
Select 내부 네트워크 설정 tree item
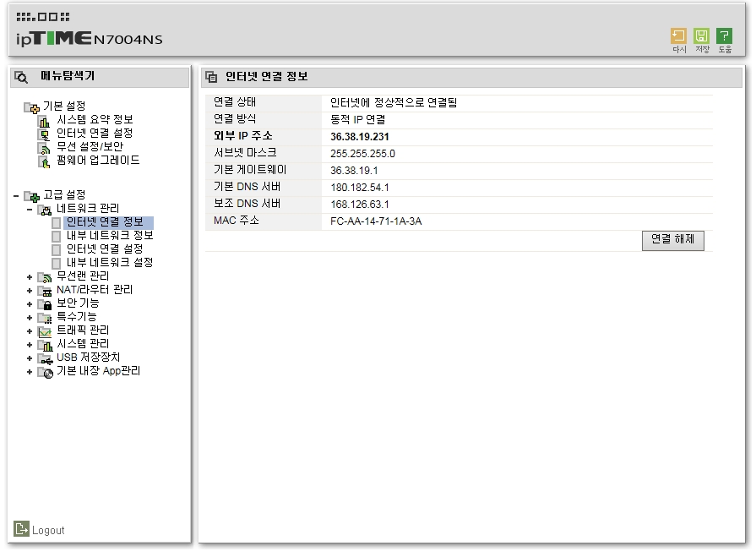point(110,262)
